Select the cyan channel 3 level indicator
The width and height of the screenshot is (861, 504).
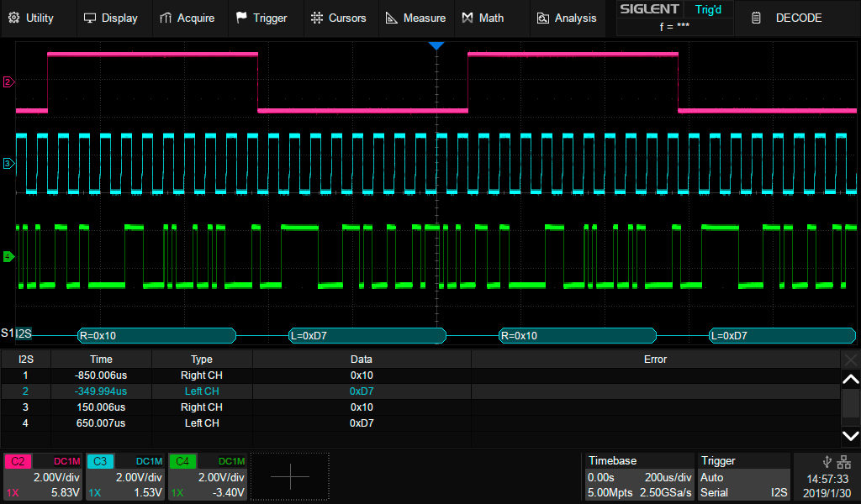point(8,163)
